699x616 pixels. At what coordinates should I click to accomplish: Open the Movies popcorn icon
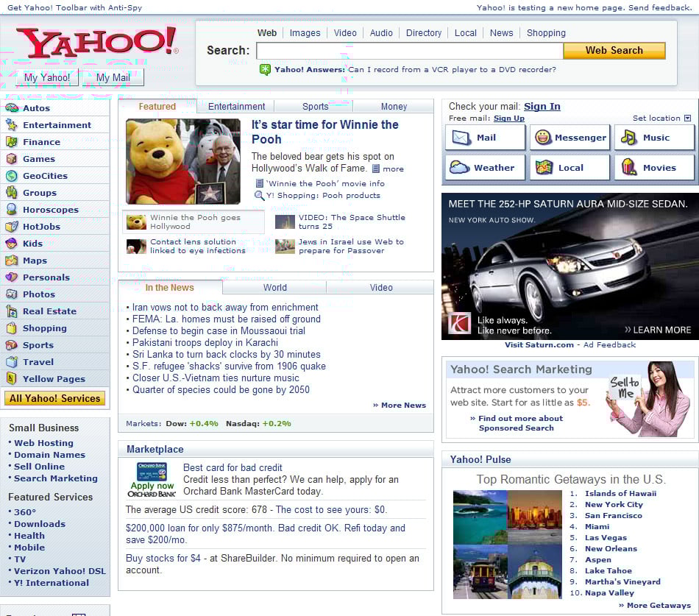pos(629,168)
